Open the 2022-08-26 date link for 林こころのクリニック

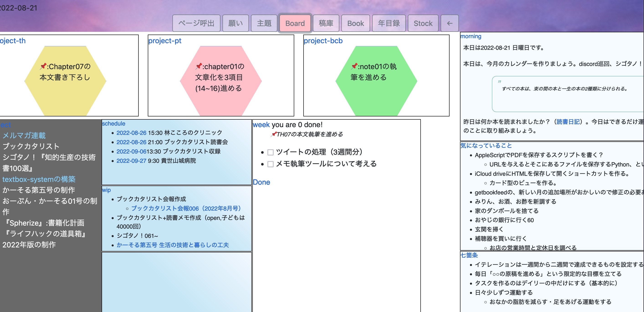point(131,133)
